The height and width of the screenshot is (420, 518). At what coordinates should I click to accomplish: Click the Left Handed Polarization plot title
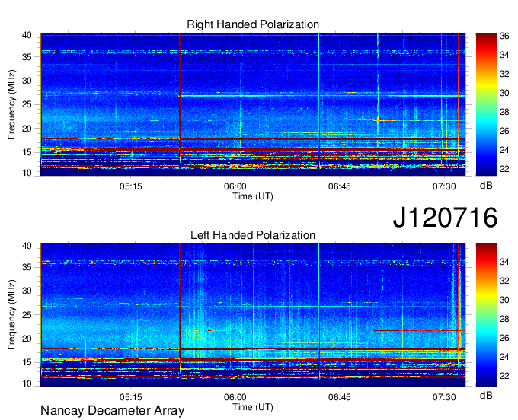pyautogui.click(x=253, y=235)
